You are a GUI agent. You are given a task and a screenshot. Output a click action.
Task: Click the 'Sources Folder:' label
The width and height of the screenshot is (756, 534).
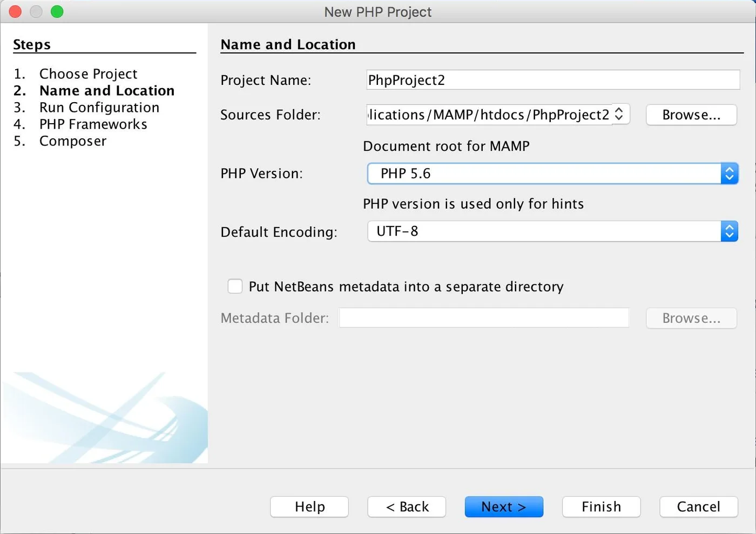pos(271,115)
